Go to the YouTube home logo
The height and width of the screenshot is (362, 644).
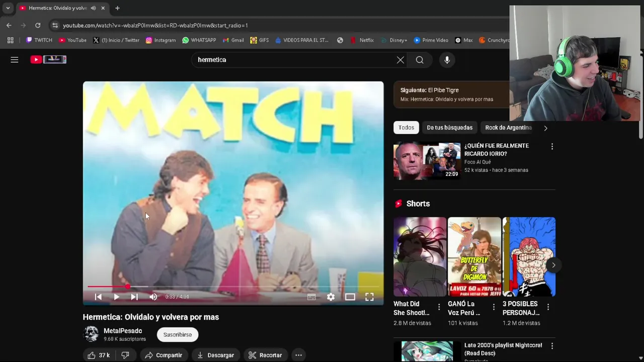click(x=48, y=59)
